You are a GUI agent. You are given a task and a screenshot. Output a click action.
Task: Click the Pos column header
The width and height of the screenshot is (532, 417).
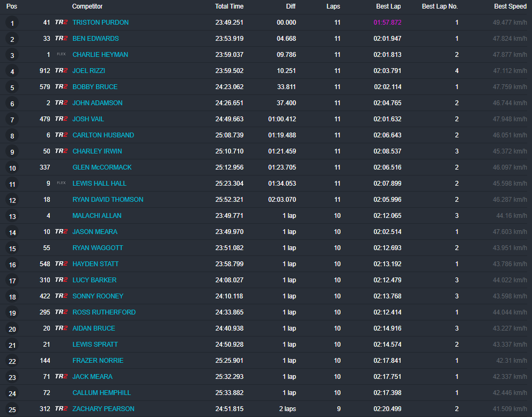(12, 6)
